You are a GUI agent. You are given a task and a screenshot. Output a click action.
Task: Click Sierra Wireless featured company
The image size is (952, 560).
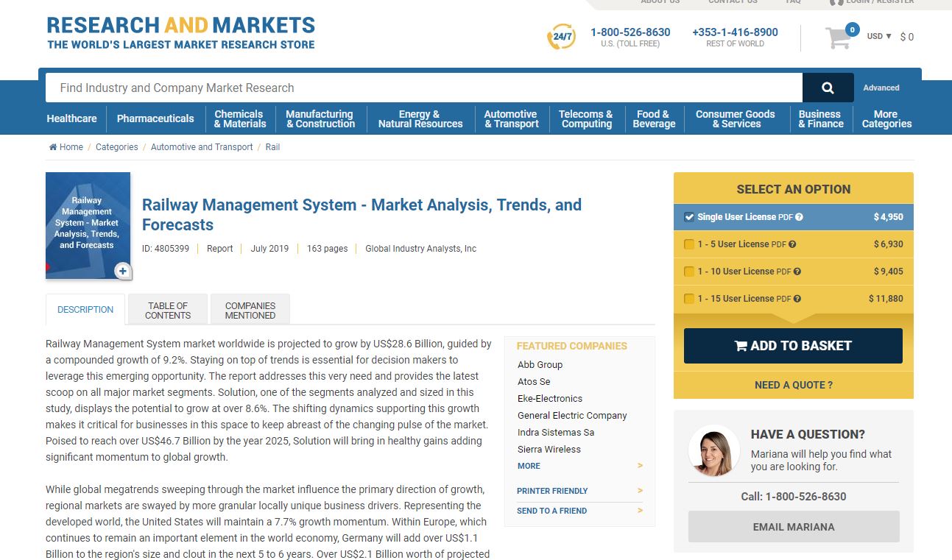[549, 450]
